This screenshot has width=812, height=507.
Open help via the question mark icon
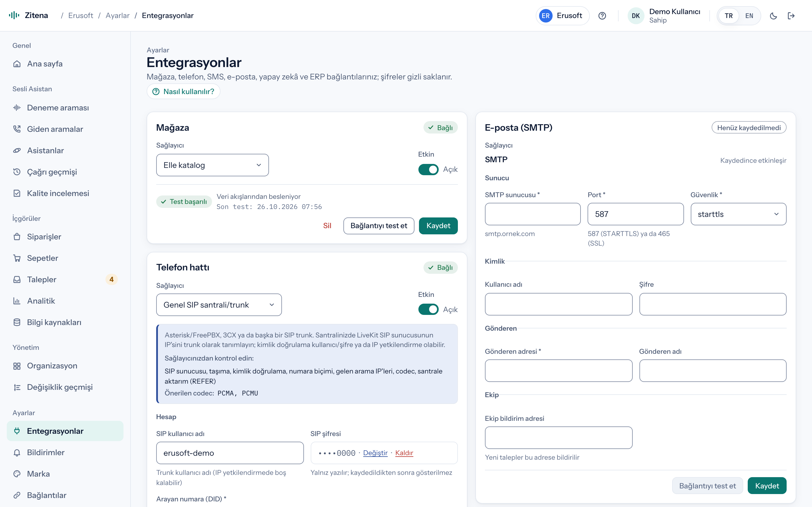(x=602, y=16)
